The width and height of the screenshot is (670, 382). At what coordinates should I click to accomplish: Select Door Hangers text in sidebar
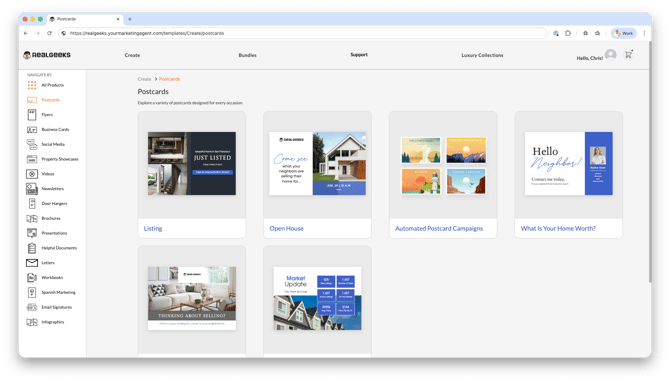coord(54,203)
